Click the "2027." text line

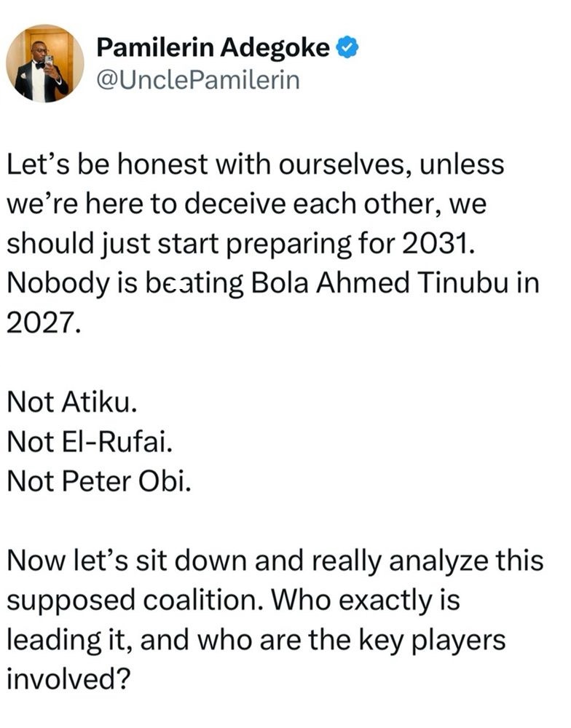(44, 323)
